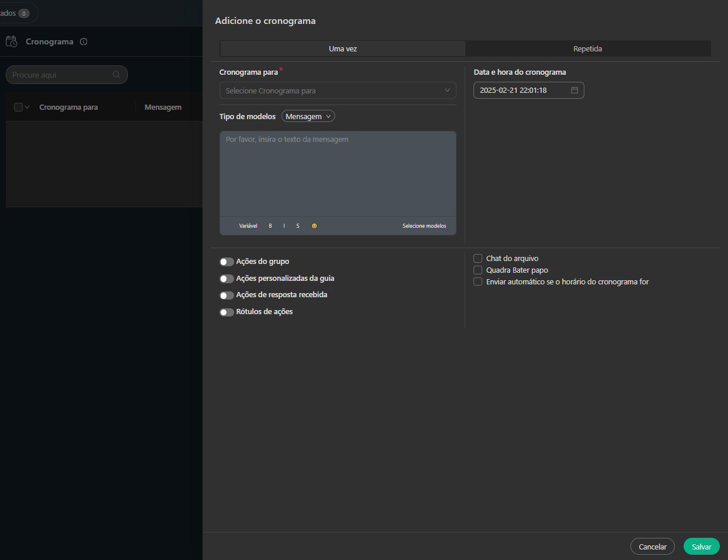Image resolution: width=728 pixels, height=560 pixels.
Task: Click the calendar icon in date field
Action: (x=574, y=91)
